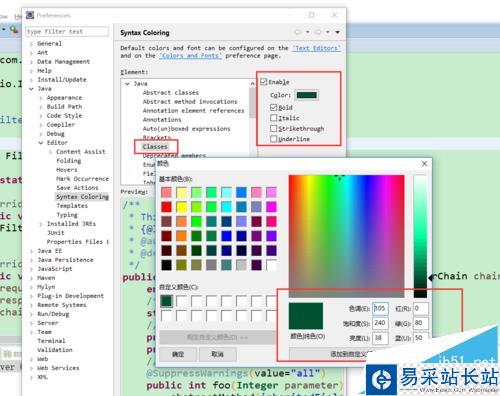Select Folding in Editor tree
This screenshot has height=396, width=500.
(68, 161)
